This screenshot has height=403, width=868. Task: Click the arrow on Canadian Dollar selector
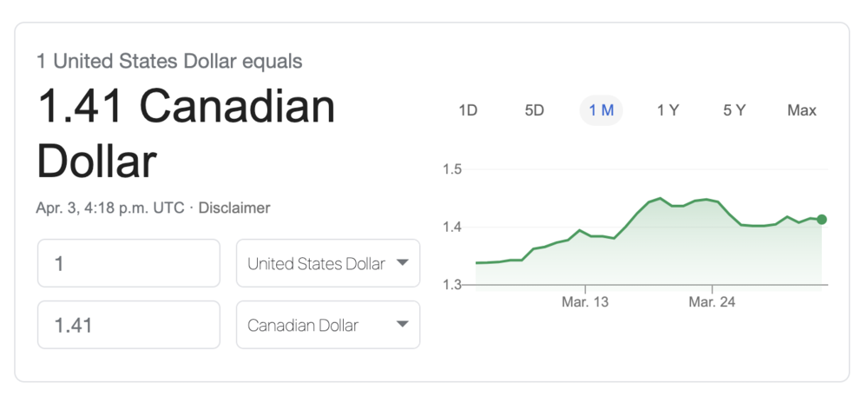[402, 325]
